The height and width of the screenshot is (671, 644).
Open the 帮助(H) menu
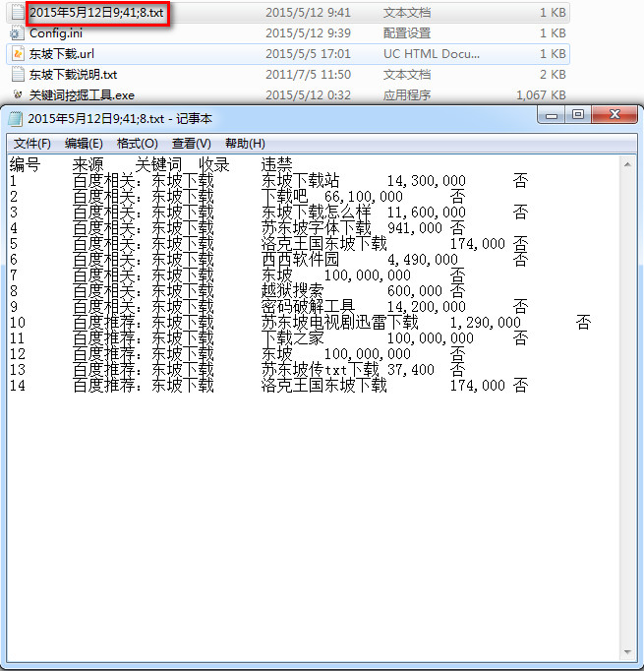click(245, 144)
